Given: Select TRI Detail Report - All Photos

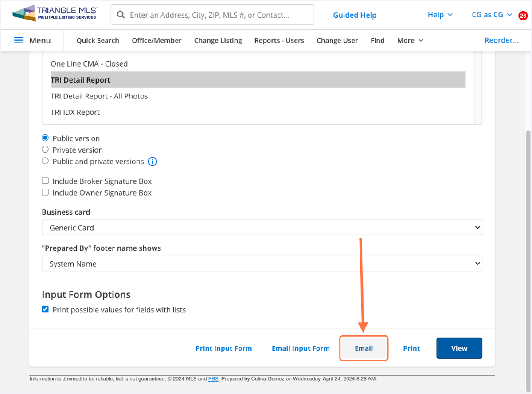Looking at the screenshot, I should point(258,96).
